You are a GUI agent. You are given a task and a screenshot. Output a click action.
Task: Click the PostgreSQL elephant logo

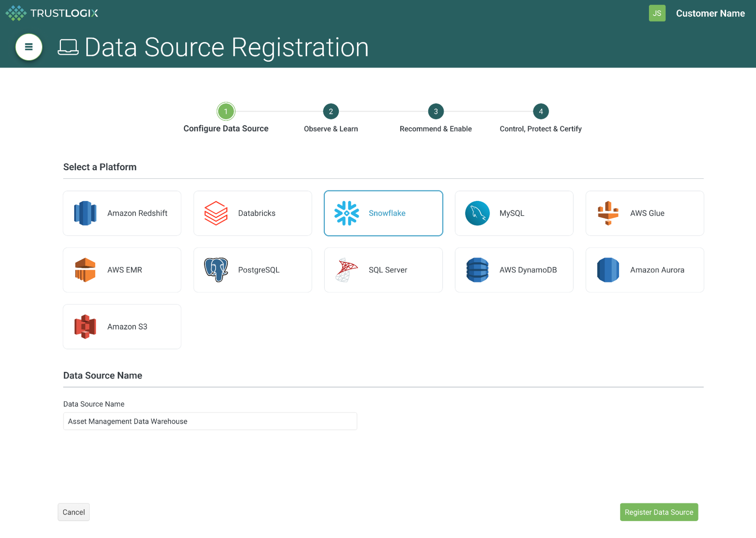pos(215,270)
